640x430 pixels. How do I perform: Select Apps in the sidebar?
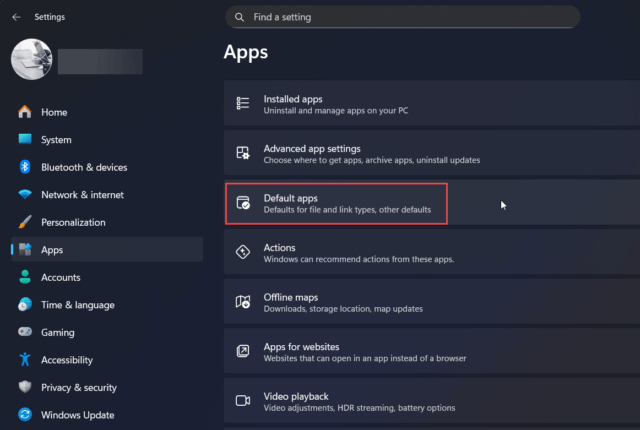(107, 249)
